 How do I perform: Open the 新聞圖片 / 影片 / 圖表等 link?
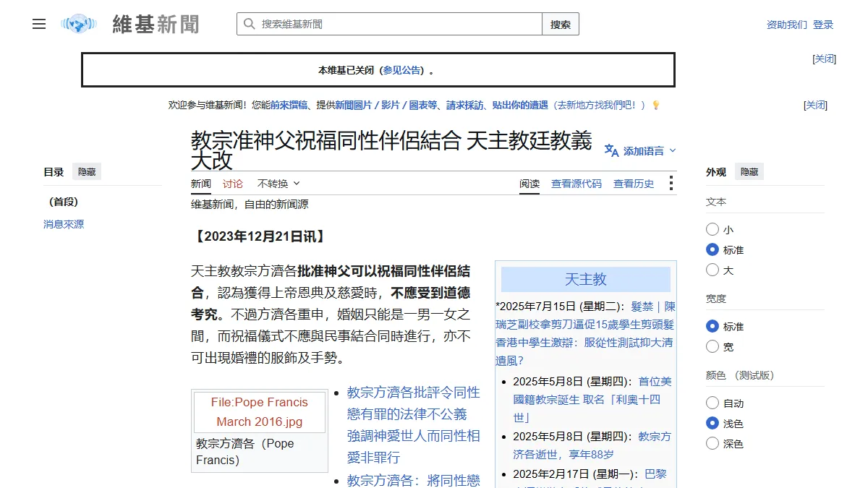click(386, 105)
